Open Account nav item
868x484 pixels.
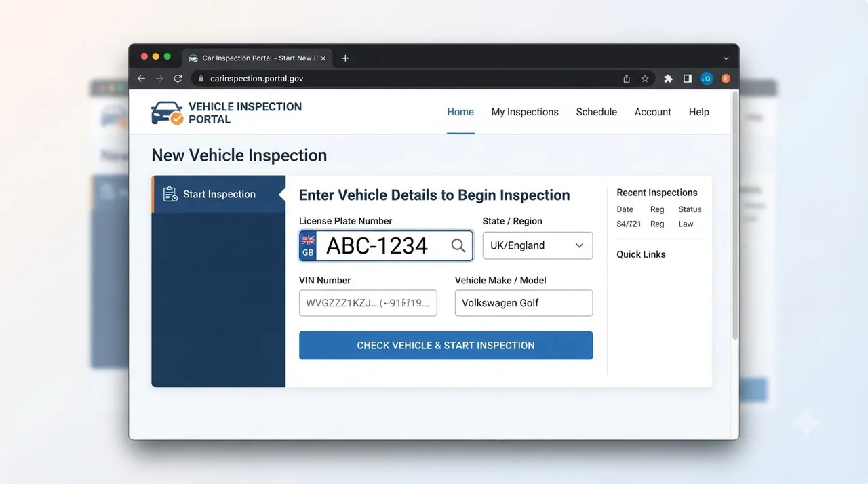(x=653, y=112)
